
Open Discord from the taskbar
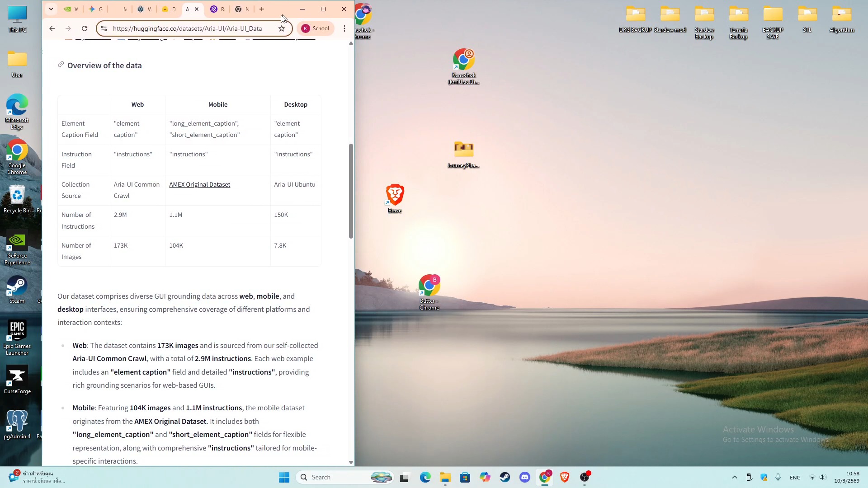525,477
